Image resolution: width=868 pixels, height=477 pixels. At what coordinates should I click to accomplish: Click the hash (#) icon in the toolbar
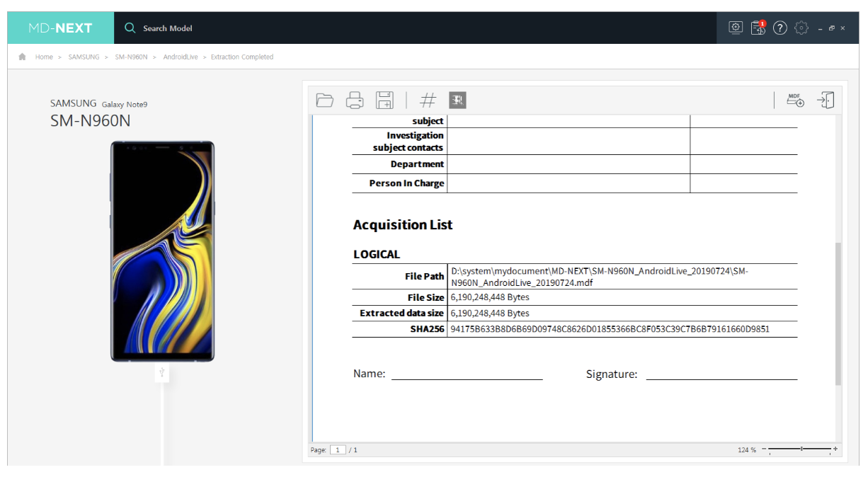(x=428, y=100)
